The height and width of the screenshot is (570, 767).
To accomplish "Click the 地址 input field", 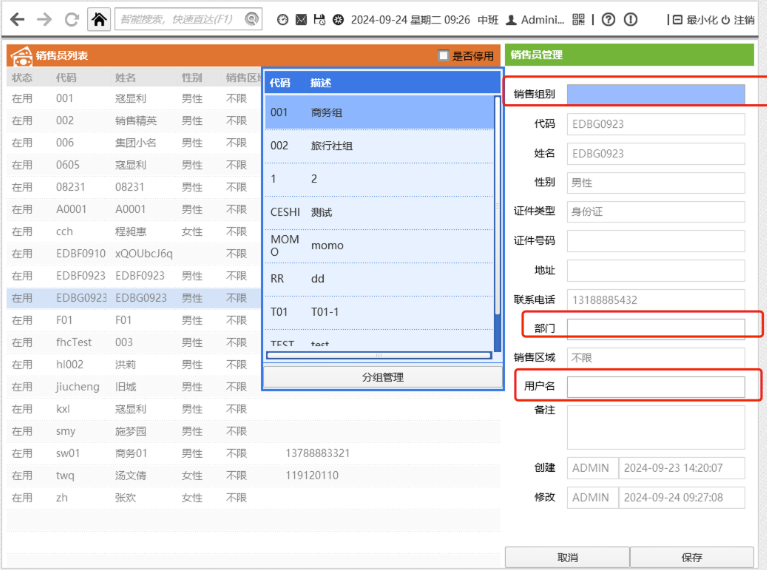I will point(655,271).
